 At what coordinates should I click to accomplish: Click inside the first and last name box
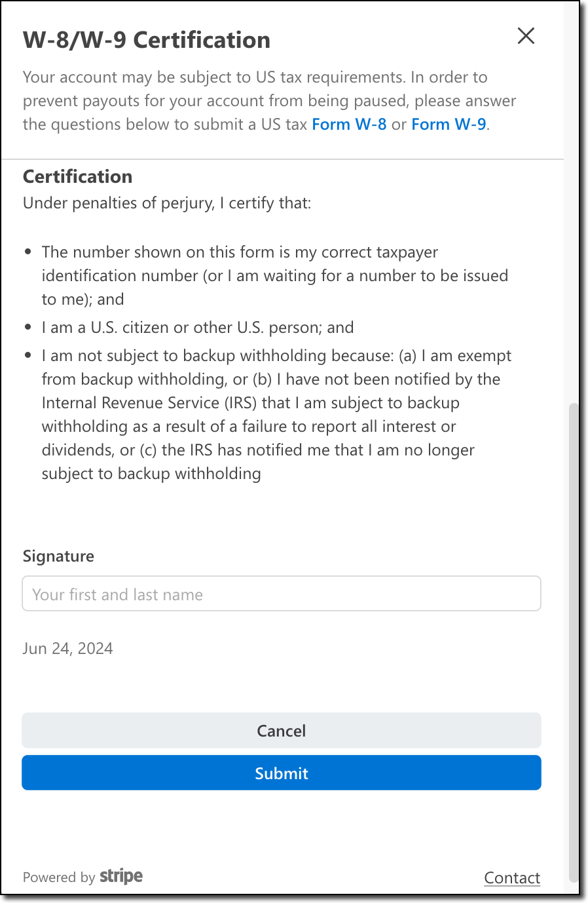[281, 593]
